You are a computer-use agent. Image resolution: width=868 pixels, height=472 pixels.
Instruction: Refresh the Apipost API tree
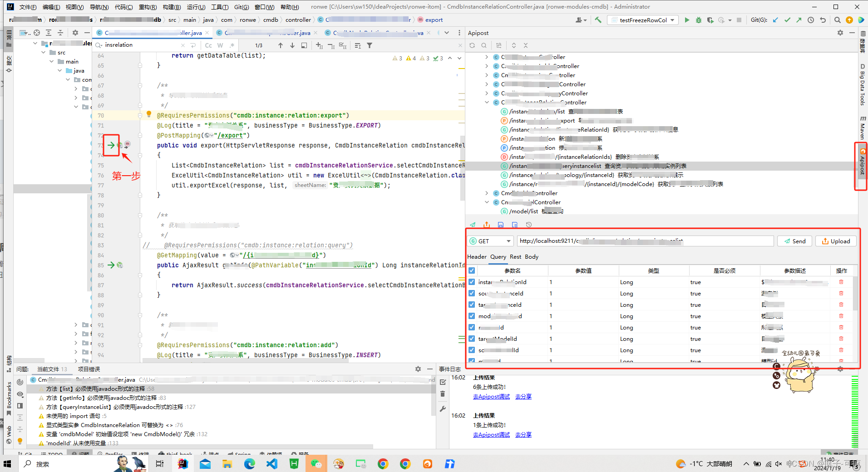pos(472,45)
